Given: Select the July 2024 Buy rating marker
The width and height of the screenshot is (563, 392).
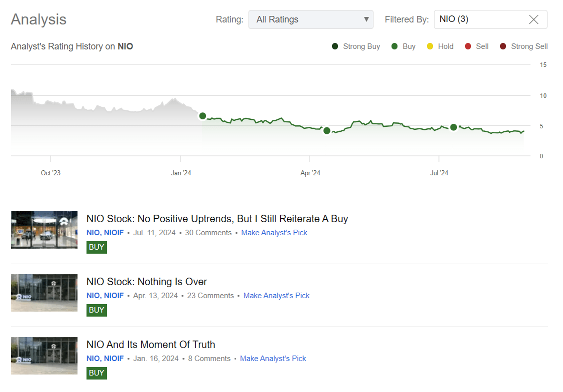Looking at the screenshot, I should (x=453, y=127).
